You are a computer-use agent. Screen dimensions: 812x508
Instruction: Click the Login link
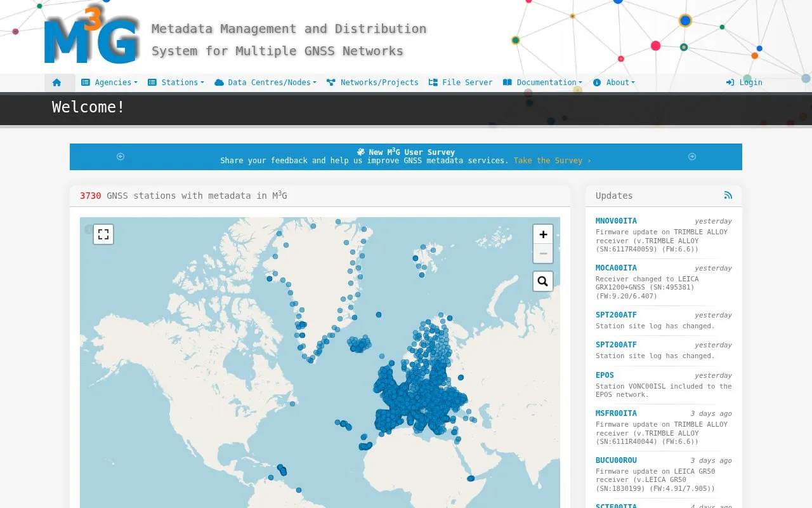click(x=744, y=83)
